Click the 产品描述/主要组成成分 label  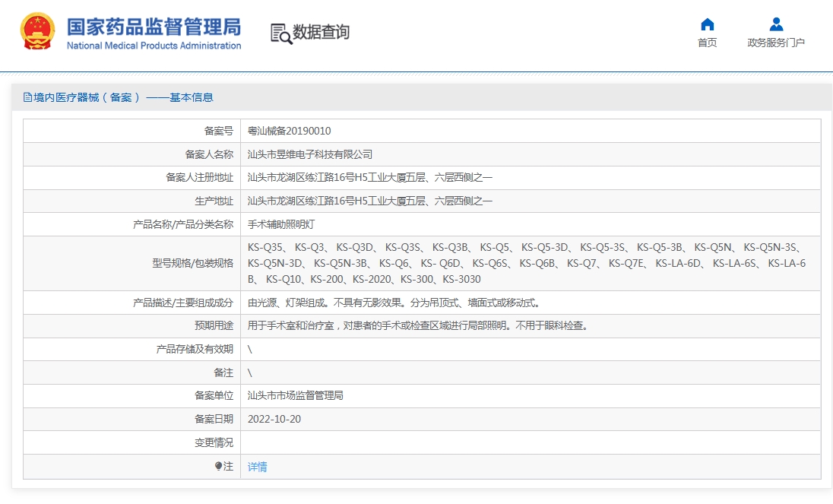pos(182,303)
